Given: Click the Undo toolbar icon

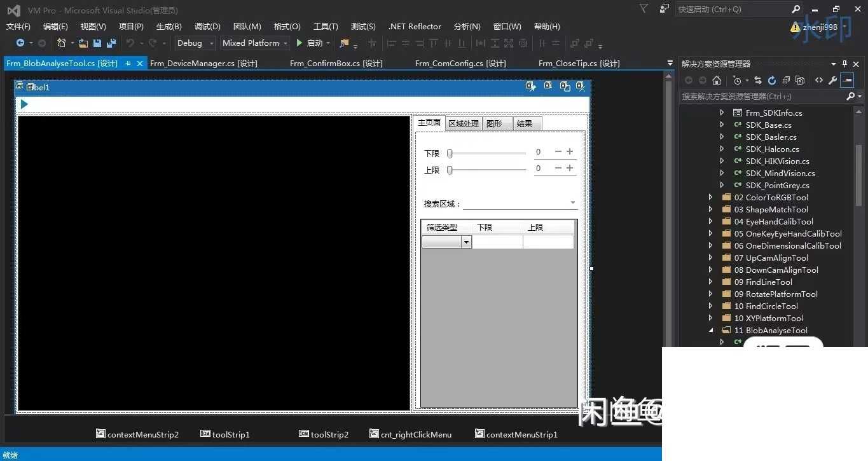Looking at the screenshot, I should [x=130, y=43].
